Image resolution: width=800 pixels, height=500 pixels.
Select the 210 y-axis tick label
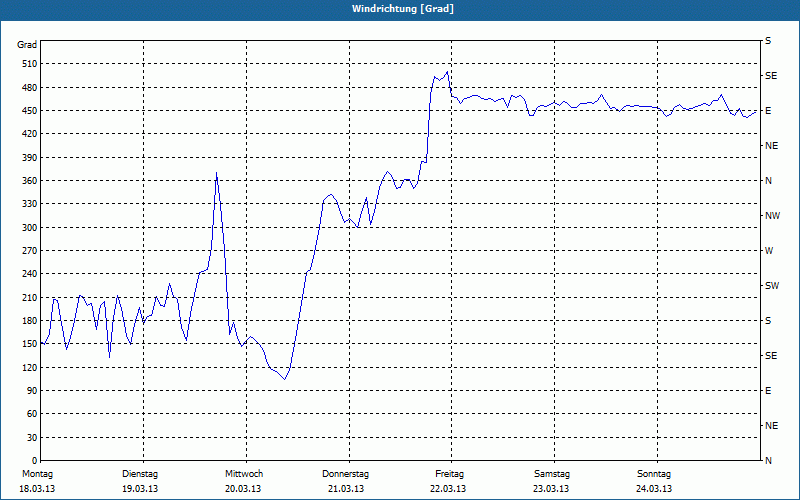click(x=30, y=297)
